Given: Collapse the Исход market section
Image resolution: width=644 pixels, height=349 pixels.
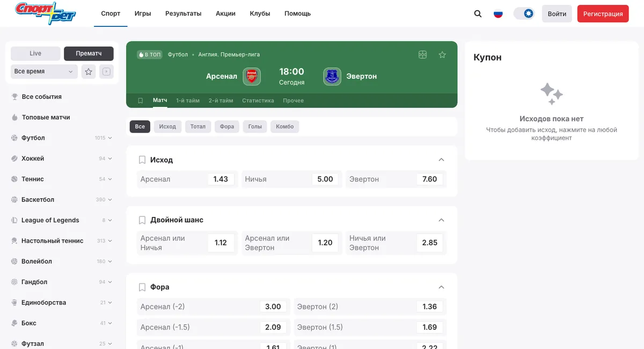Looking at the screenshot, I should point(442,160).
